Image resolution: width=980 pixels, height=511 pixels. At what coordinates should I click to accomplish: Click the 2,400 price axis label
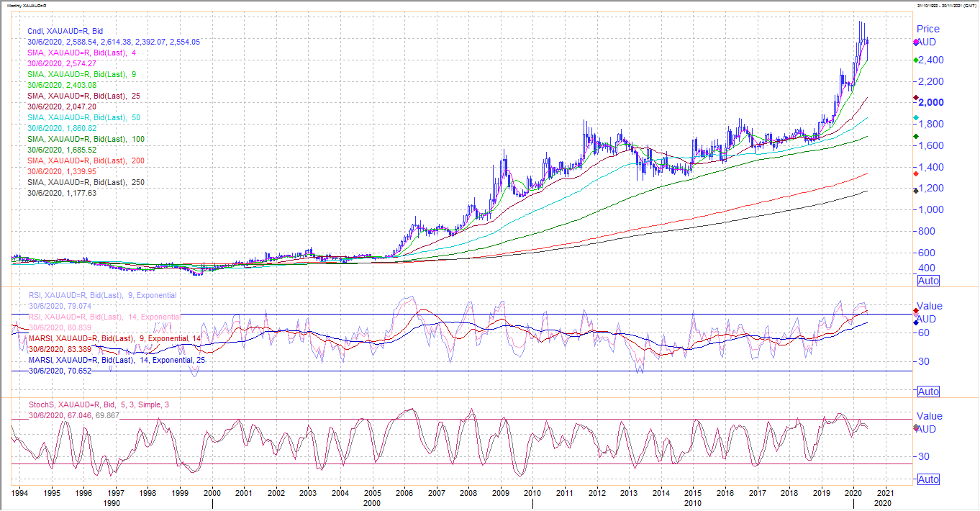point(931,60)
